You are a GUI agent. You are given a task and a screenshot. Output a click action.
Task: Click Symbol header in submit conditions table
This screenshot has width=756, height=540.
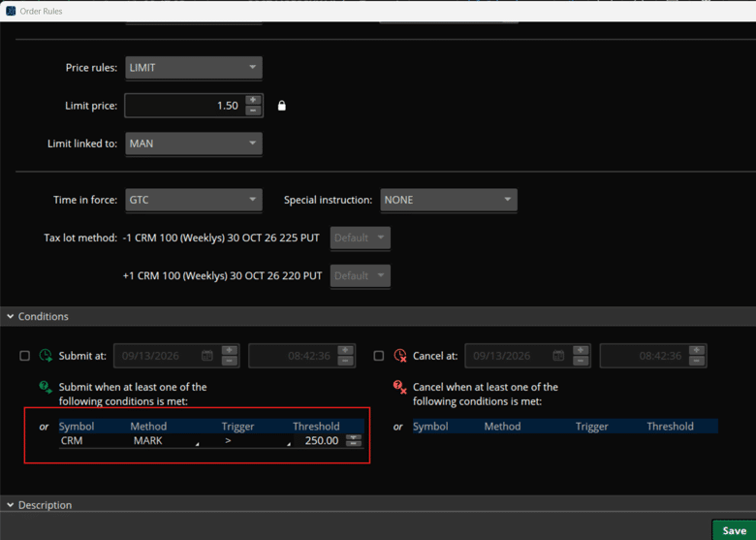77,427
